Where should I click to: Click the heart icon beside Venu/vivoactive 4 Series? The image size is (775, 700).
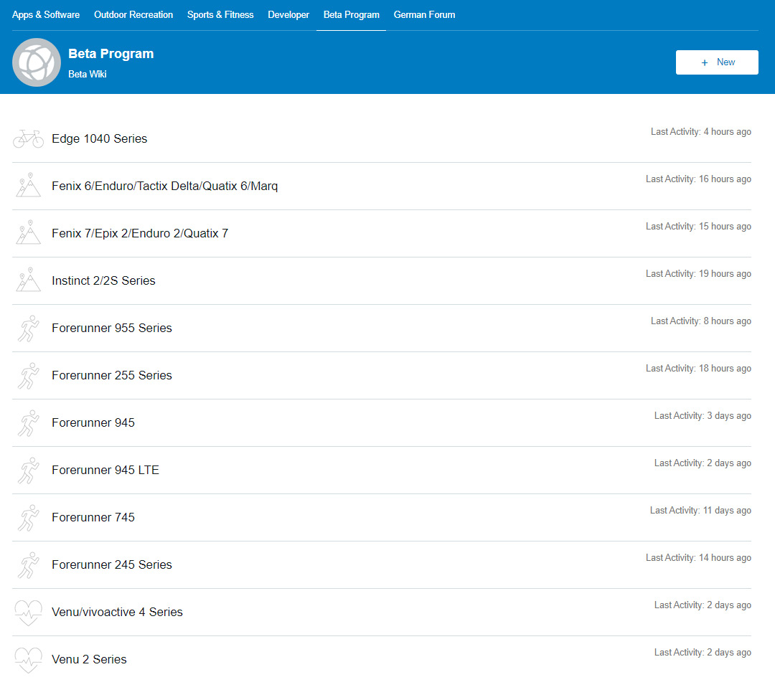pyautogui.click(x=28, y=613)
